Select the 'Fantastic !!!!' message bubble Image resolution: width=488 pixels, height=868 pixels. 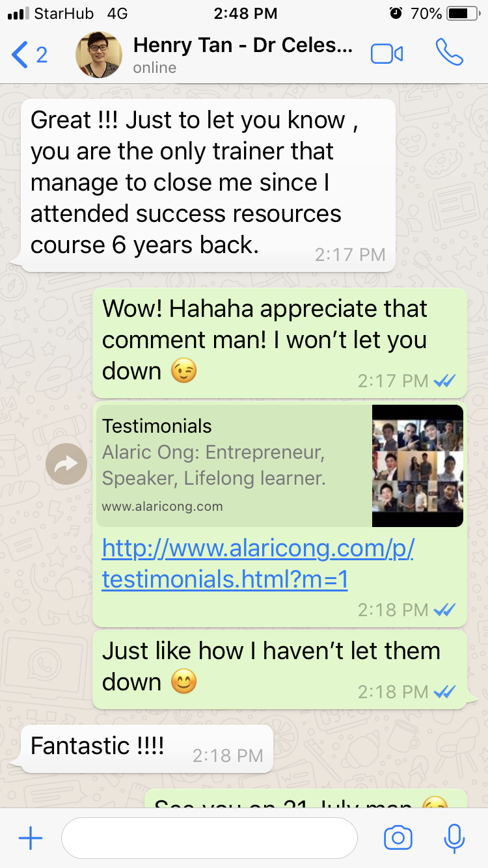(x=146, y=749)
